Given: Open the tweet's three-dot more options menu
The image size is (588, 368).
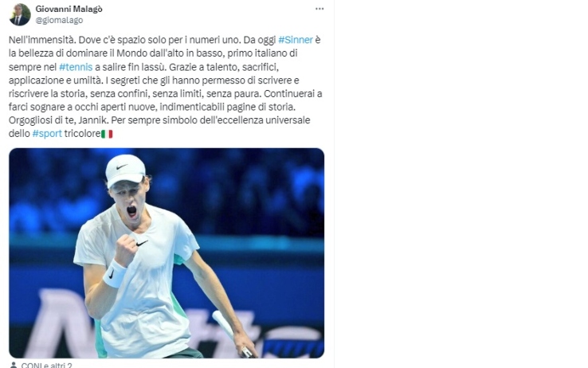Looking at the screenshot, I should point(319,9).
